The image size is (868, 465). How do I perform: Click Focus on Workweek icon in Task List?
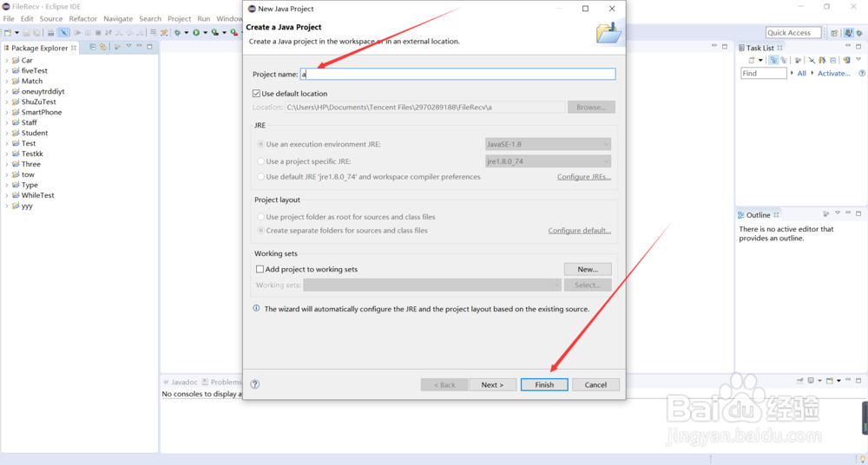(x=798, y=60)
